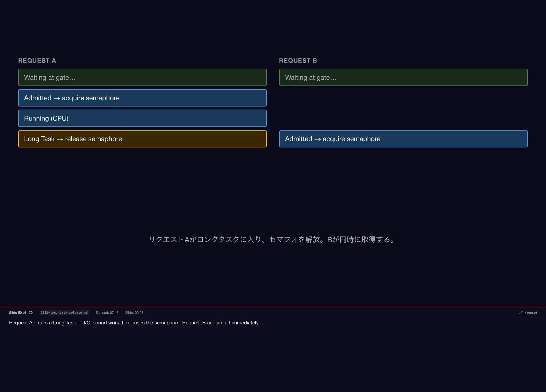The height and width of the screenshot is (392, 546).
Task: Click the arrow in Request A's Admitted box
Action: coord(57,98)
